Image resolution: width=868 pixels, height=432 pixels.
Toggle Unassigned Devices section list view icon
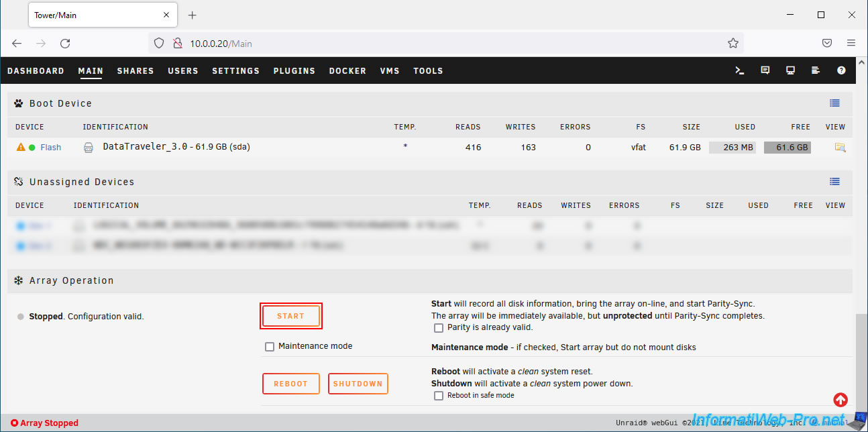coord(834,182)
